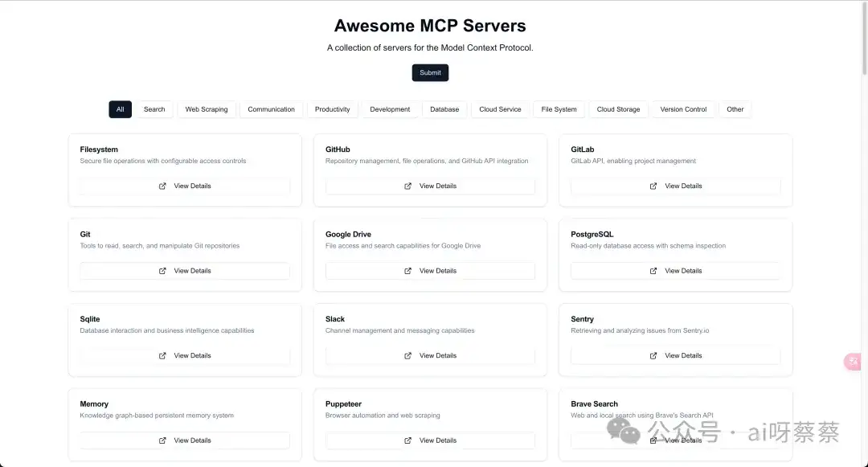The width and height of the screenshot is (868, 467).
Task: Filter servers by Web Scraping category
Action: coord(207,109)
